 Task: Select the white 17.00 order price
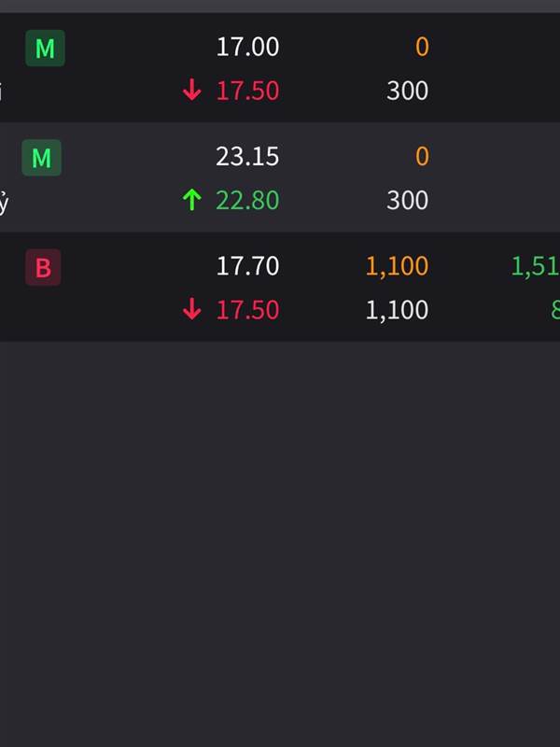[x=247, y=47]
